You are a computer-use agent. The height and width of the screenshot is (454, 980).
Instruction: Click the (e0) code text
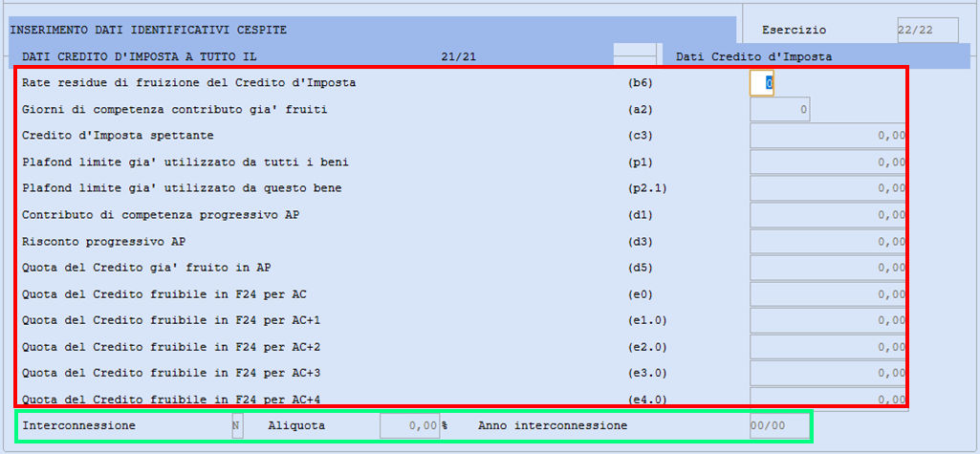point(640,294)
